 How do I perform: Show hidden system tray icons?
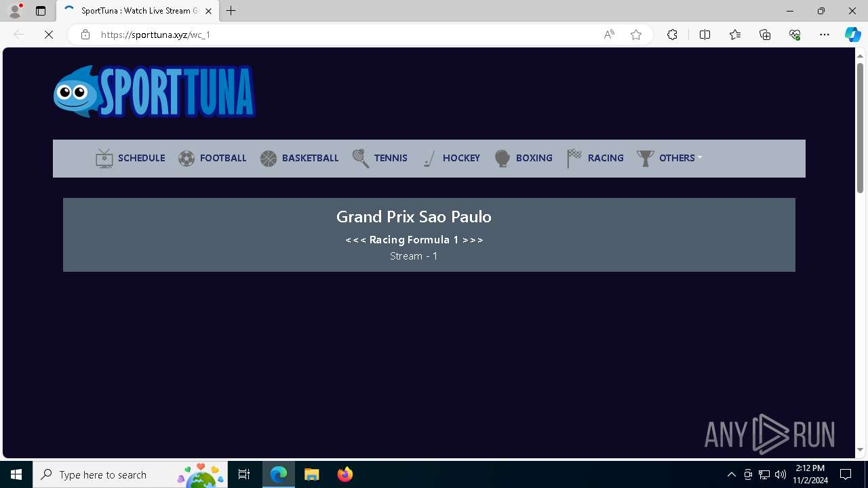click(732, 474)
